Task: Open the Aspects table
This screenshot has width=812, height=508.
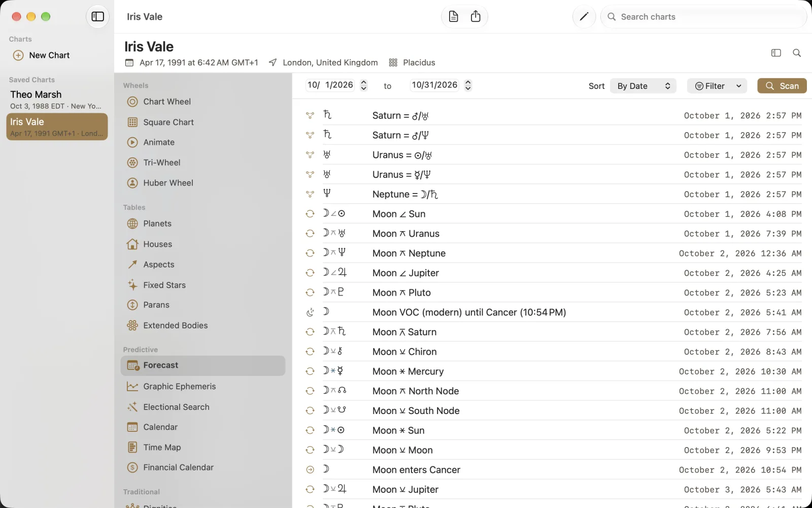Action: tap(203, 264)
